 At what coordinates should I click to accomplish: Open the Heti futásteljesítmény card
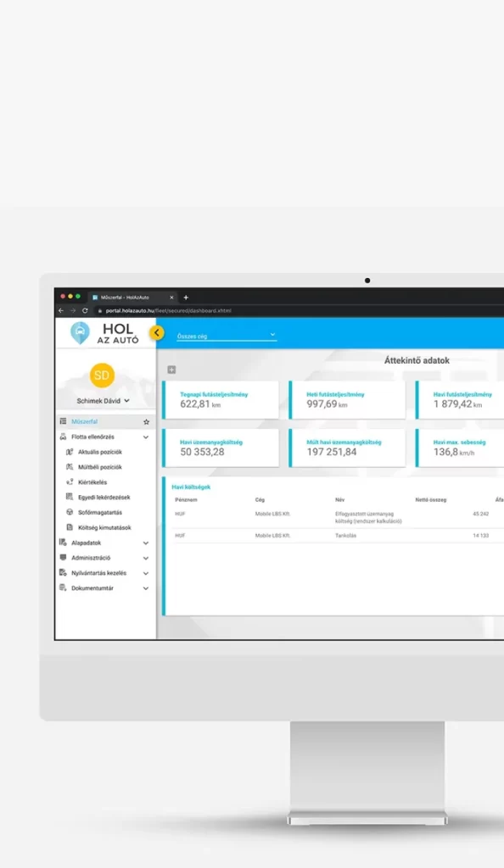(347, 400)
